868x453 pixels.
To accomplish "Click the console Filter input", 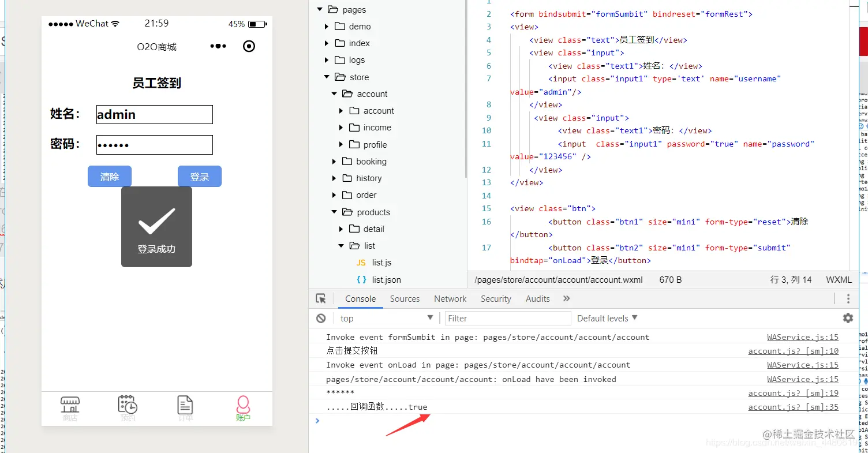I will (508, 318).
